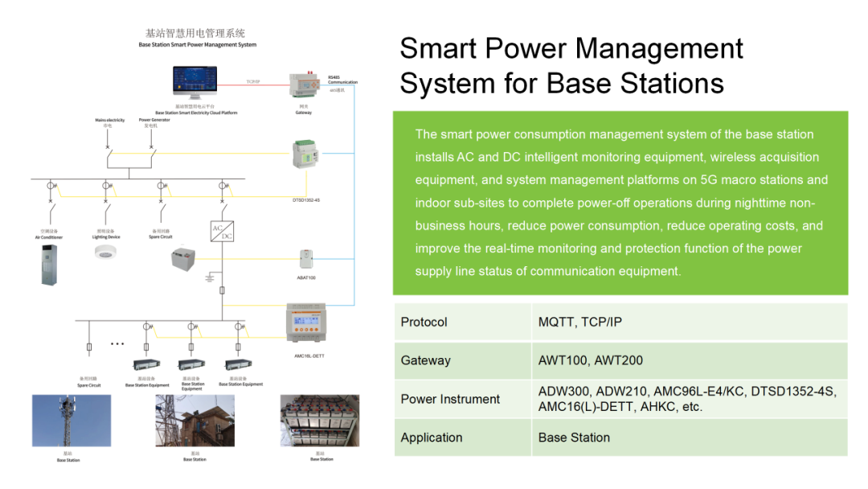Open the battery bank photo
This screenshot has width=868, height=489.
tap(320, 421)
